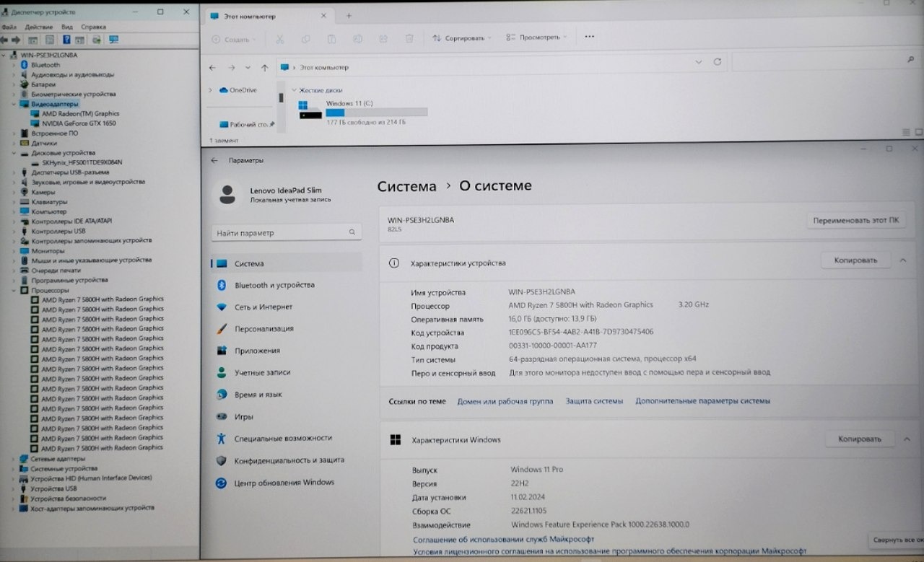
Task: Open the Вид menu in Device Manager
Action: click(67, 27)
